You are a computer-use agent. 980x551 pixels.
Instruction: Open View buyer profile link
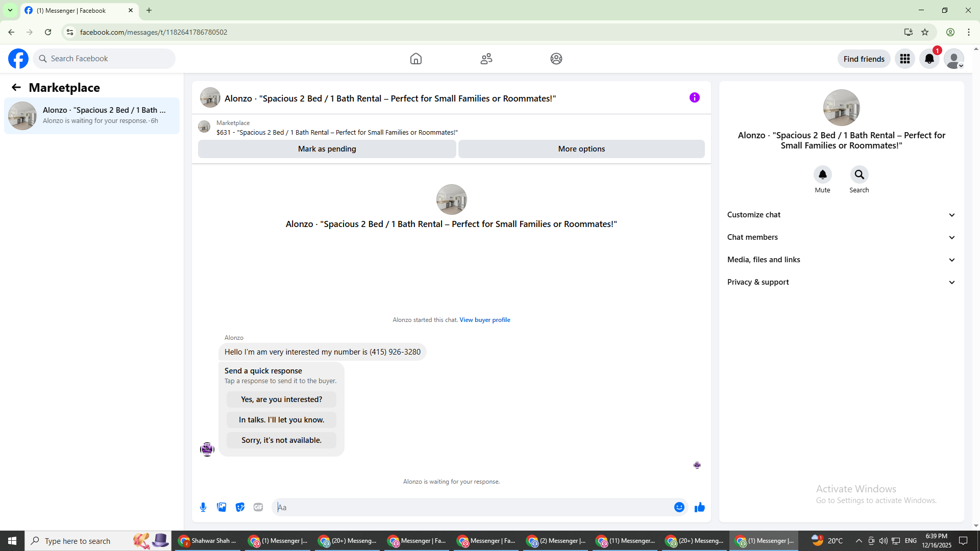pyautogui.click(x=485, y=320)
